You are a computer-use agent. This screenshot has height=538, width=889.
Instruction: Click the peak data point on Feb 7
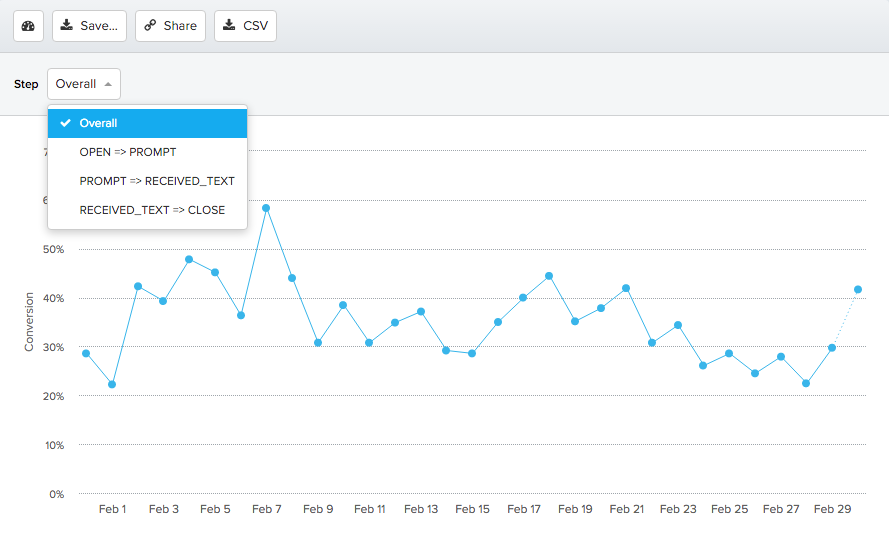pos(266,208)
